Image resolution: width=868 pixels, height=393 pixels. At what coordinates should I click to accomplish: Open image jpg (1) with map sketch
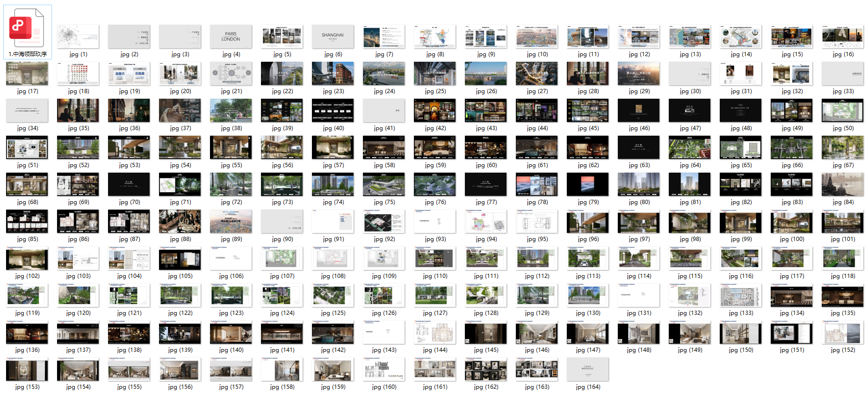[78, 37]
